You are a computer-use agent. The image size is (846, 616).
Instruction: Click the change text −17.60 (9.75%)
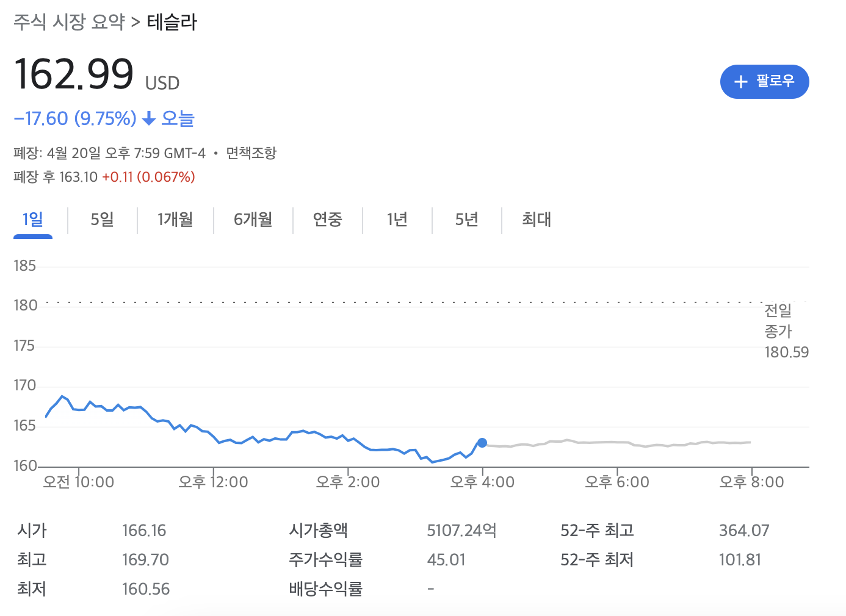[75, 118]
